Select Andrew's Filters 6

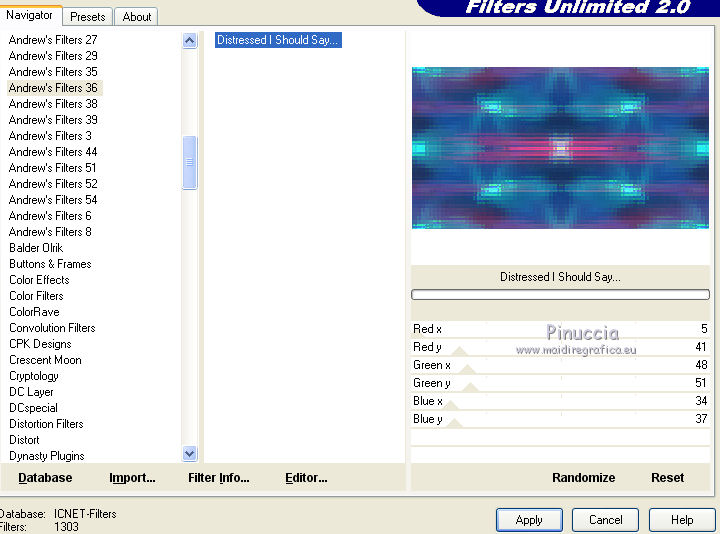[50, 216]
